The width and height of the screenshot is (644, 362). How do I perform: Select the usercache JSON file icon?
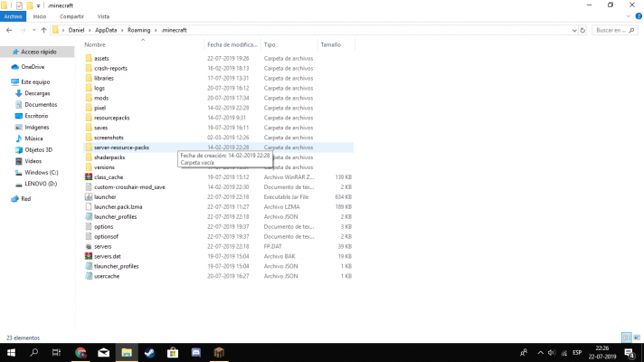[x=89, y=276]
